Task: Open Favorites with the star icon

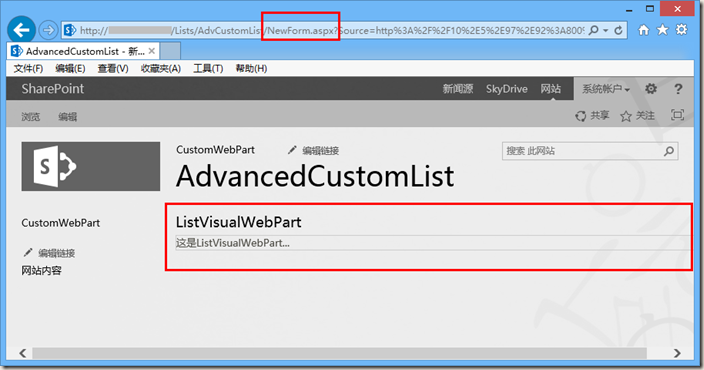Action: click(662, 30)
